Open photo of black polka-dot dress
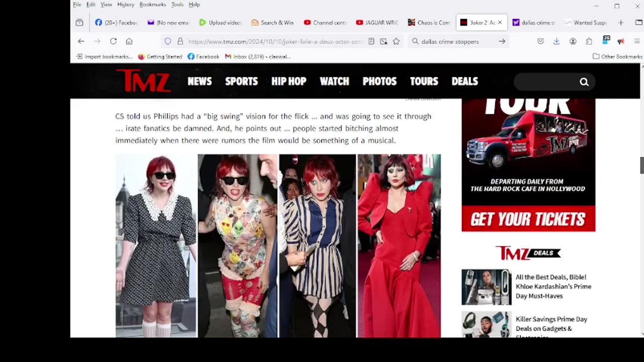The width and height of the screenshot is (644, 362). 156,246
